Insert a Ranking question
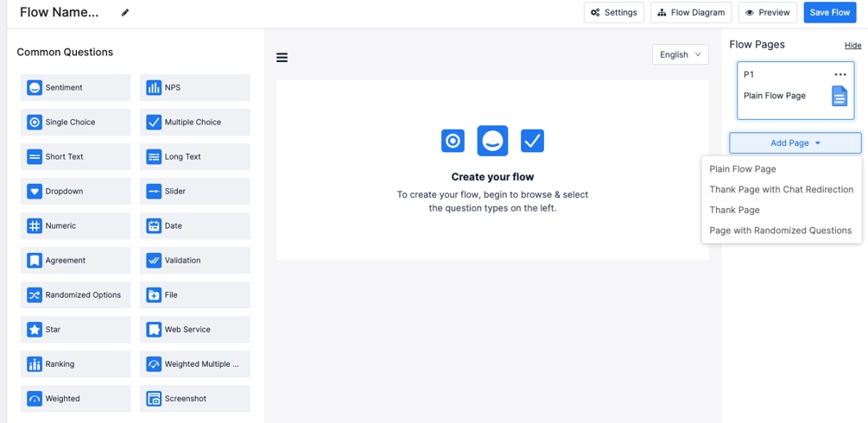 (x=76, y=364)
